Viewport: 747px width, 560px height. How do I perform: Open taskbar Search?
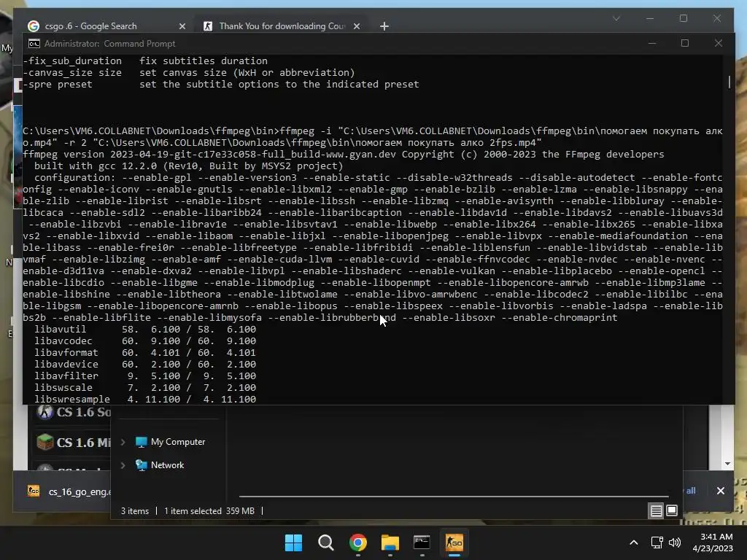pyautogui.click(x=326, y=542)
